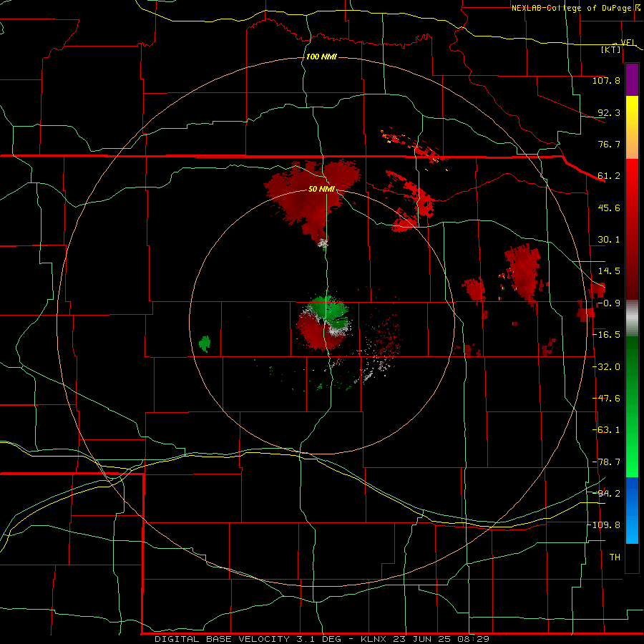Select the [KT] units label
Screen dimensions: 644x644
point(611,49)
